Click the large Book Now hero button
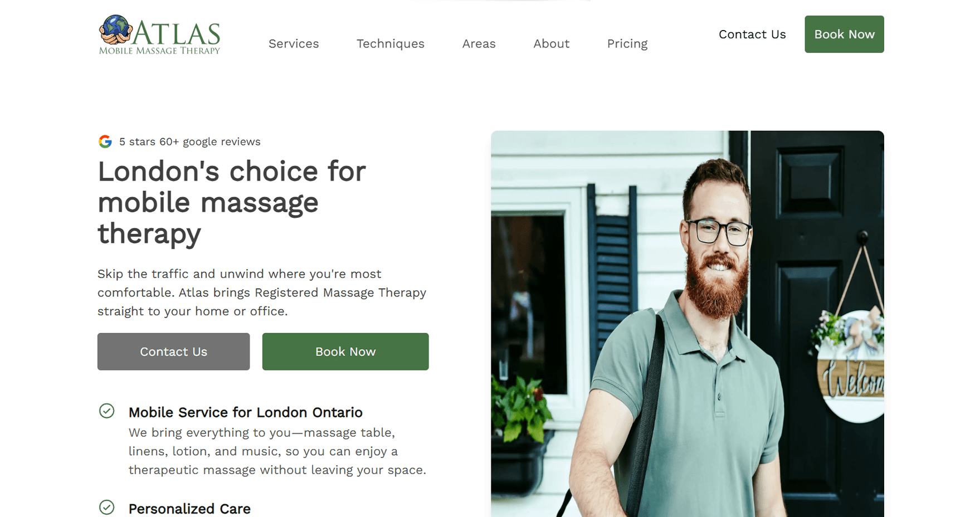 point(345,352)
